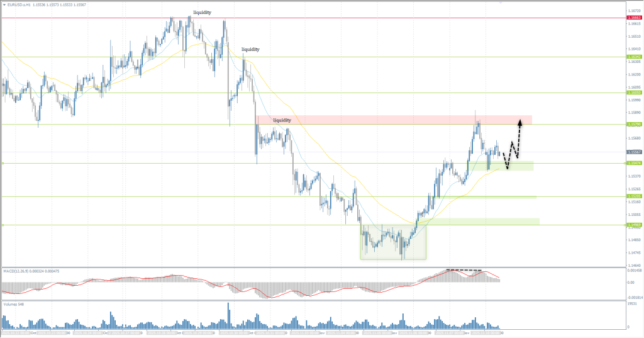Click the chart shift triangle on top edge

(500, 3)
